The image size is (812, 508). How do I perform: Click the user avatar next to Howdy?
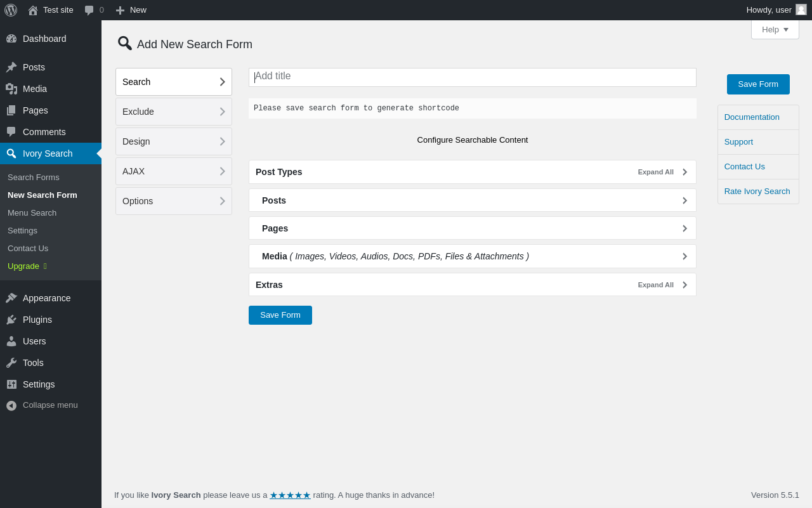pyautogui.click(x=801, y=10)
